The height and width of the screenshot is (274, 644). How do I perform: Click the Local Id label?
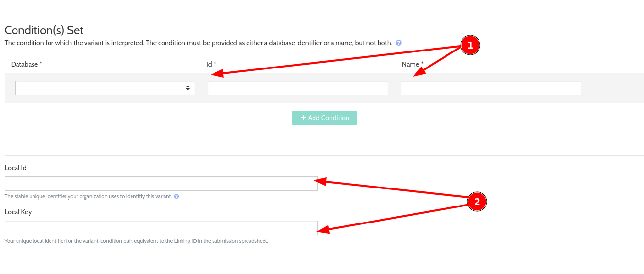(x=16, y=168)
